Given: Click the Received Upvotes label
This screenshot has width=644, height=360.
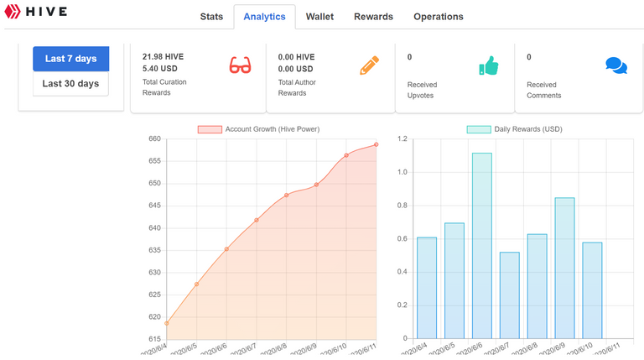Looking at the screenshot, I should (x=423, y=90).
